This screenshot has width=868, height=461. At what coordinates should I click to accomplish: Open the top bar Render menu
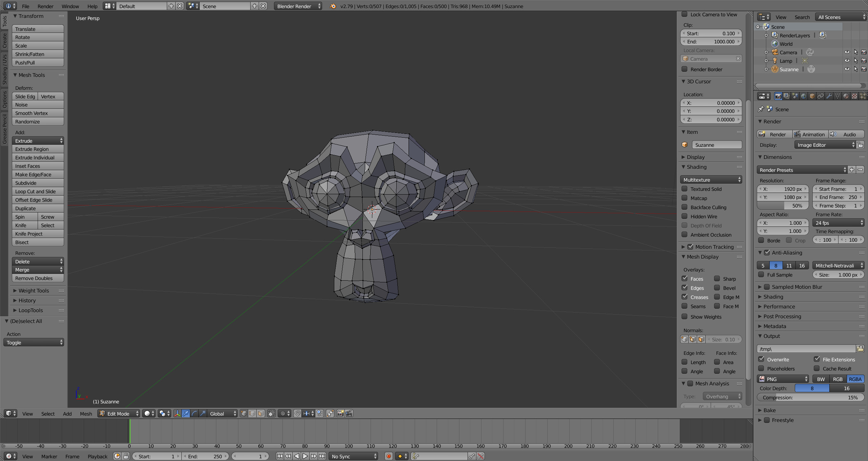click(45, 6)
